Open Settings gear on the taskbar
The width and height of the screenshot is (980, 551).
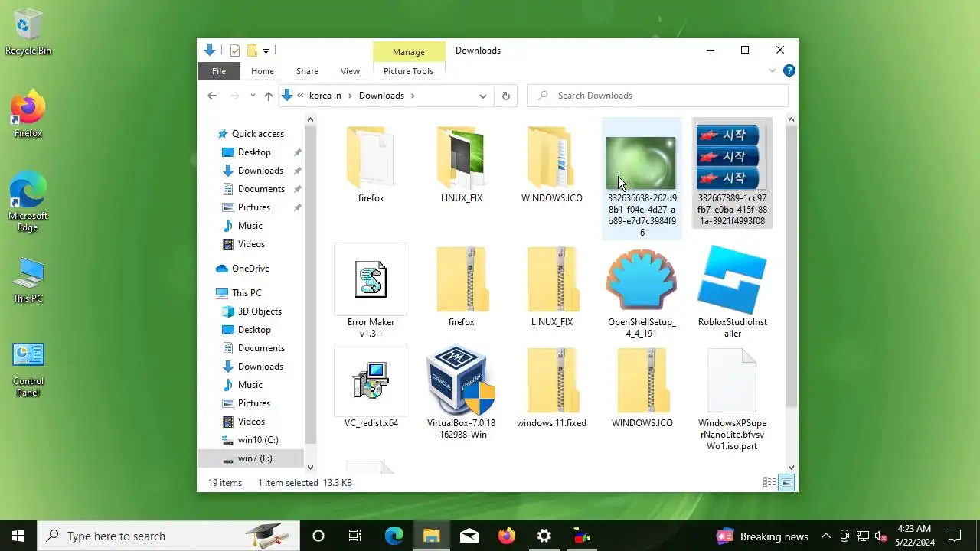click(x=544, y=536)
